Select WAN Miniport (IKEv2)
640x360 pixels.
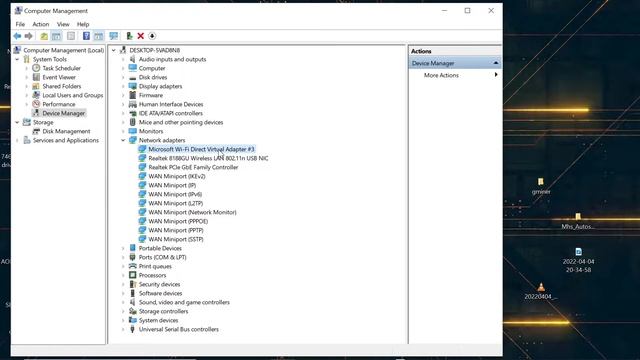click(x=177, y=176)
